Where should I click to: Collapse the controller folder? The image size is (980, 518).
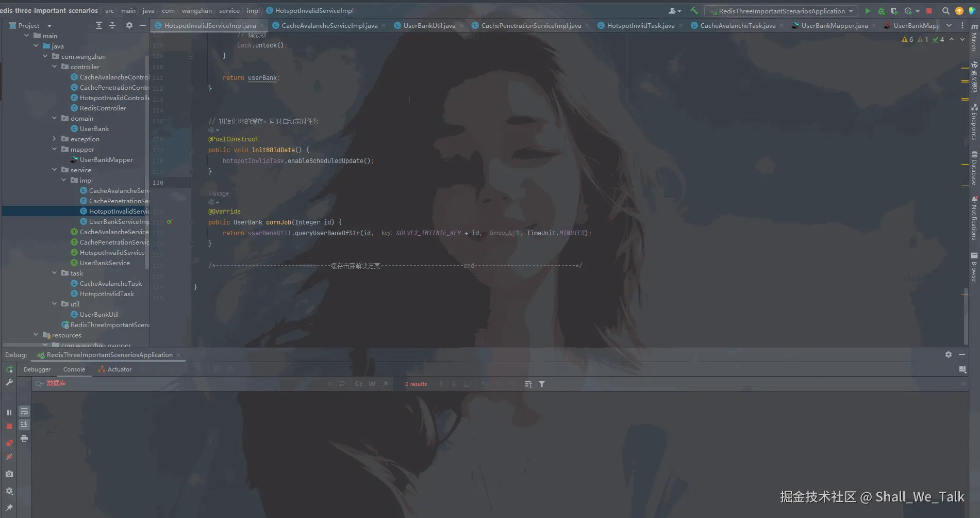(x=54, y=67)
